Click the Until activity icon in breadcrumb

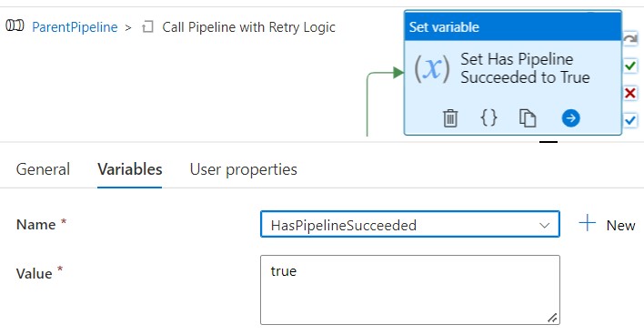click(x=147, y=27)
